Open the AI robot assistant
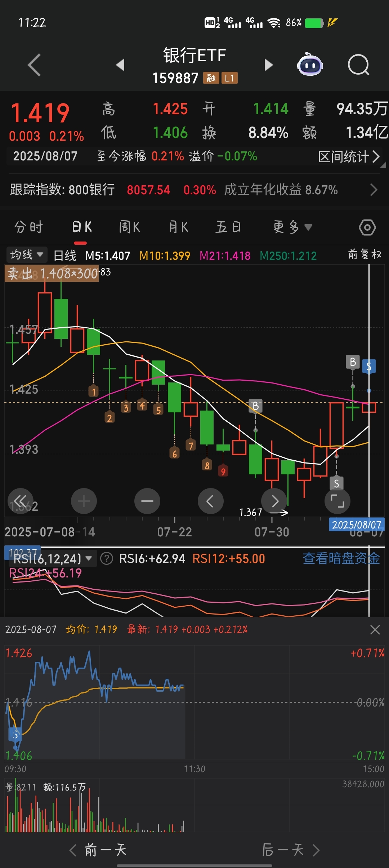Image resolution: width=389 pixels, height=868 pixels. tap(310, 65)
